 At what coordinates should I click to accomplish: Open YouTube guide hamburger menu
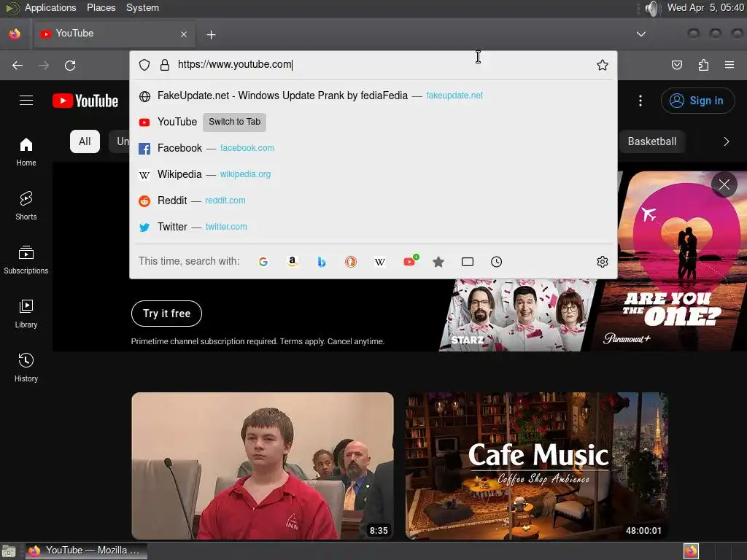(x=26, y=101)
